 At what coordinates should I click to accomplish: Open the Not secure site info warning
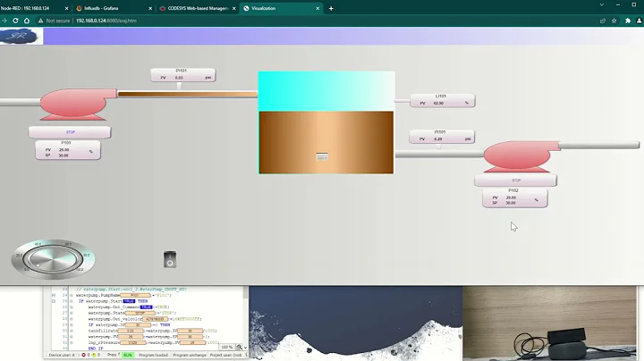[55, 21]
